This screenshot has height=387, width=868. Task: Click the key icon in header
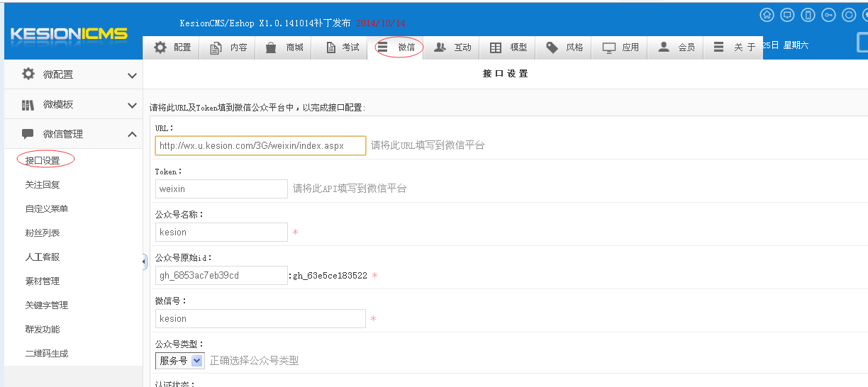(x=828, y=15)
